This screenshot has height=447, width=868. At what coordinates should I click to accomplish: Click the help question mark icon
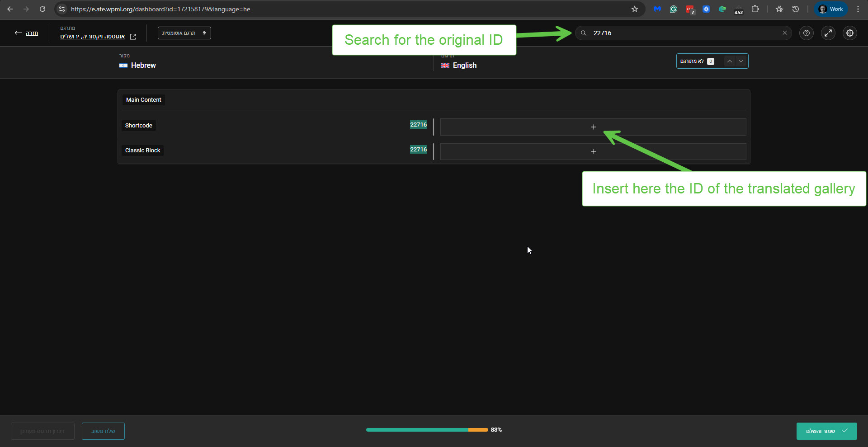pos(806,33)
